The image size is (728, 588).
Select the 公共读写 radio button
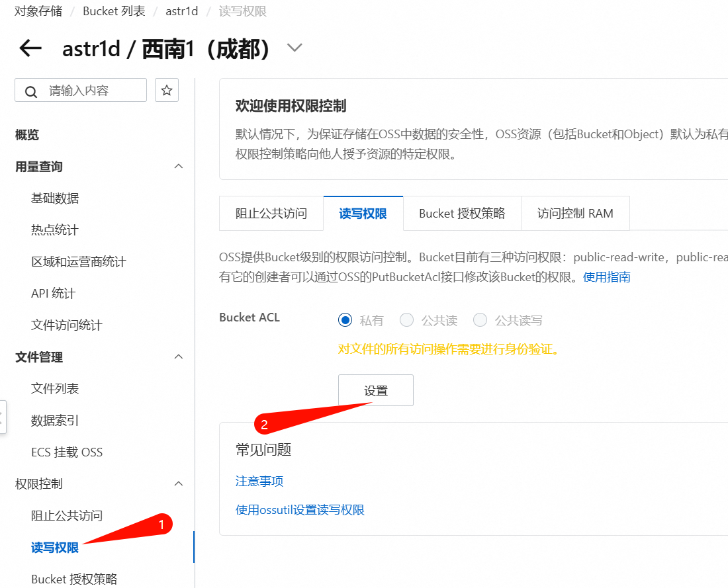coord(480,320)
